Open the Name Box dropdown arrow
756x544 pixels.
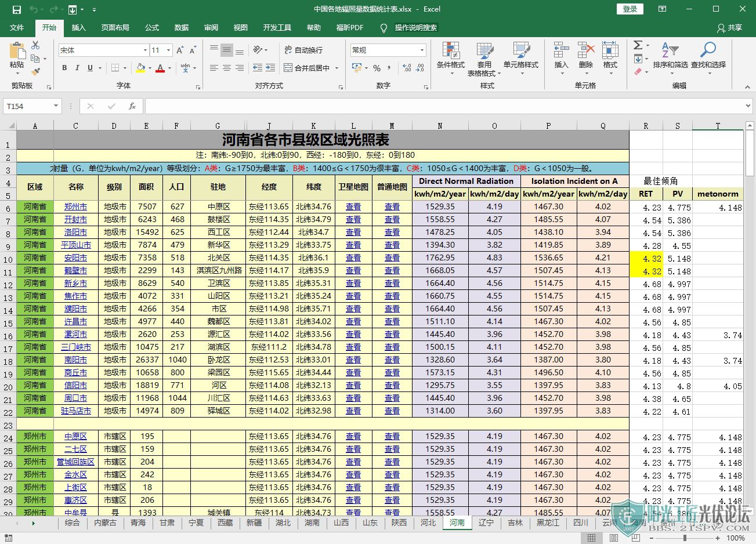pyautogui.click(x=56, y=106)
